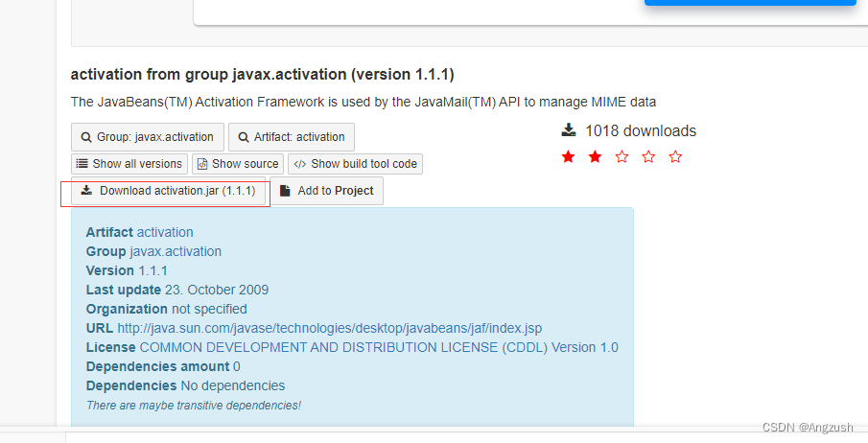Click the Group: javax.activation search button
The height and width of the screenshot is (443, 868).
(148, 137)
